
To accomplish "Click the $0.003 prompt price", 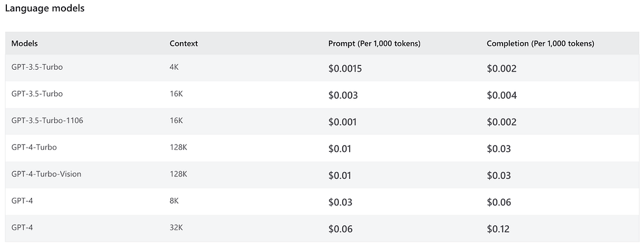I will pos(343,95).
